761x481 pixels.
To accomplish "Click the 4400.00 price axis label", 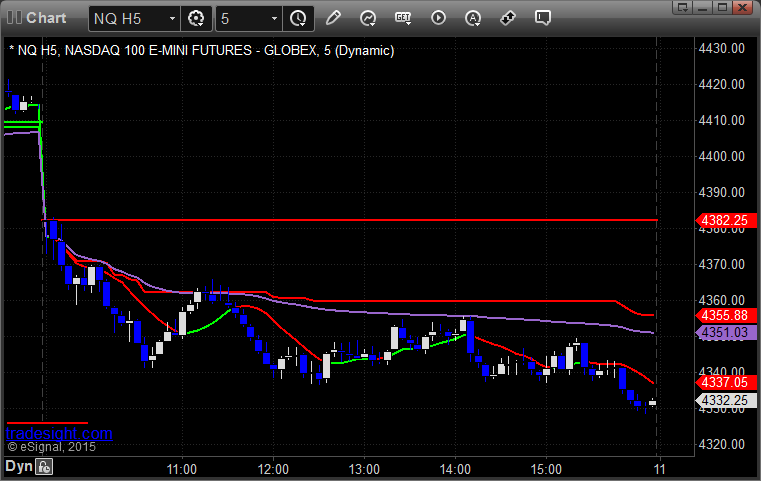I will [x=721, y=156].
